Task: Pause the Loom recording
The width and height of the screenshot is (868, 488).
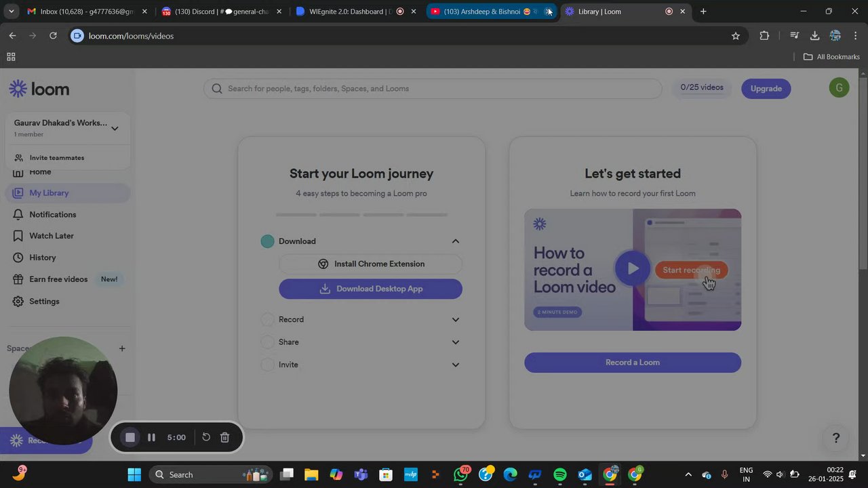Action: point(151,438)
